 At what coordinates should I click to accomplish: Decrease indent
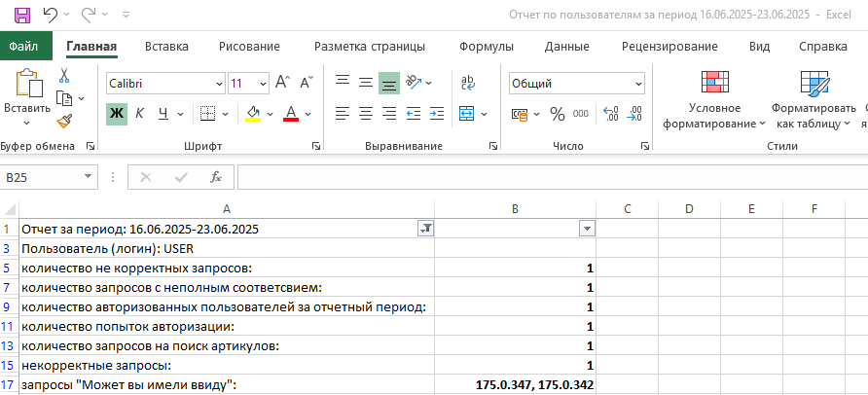click(x=413, y=114)
